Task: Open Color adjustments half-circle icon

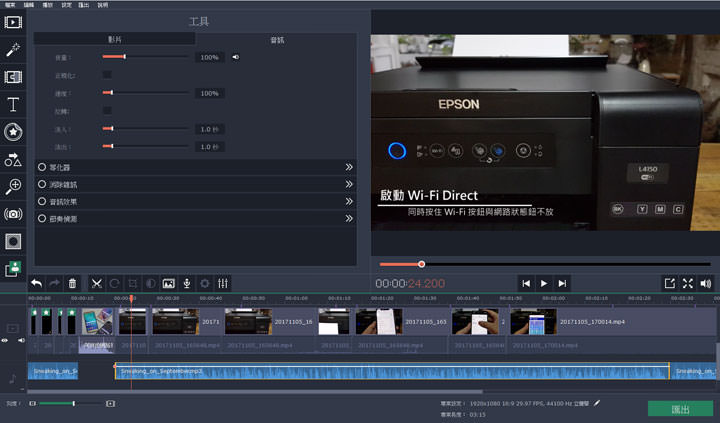Action: [x=151, y=283]
